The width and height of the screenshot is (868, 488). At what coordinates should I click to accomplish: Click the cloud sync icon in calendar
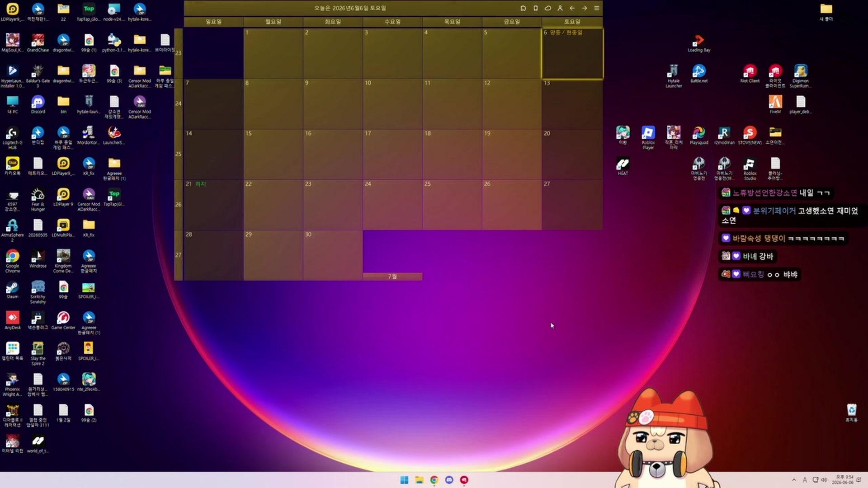[x=548, y=8]
